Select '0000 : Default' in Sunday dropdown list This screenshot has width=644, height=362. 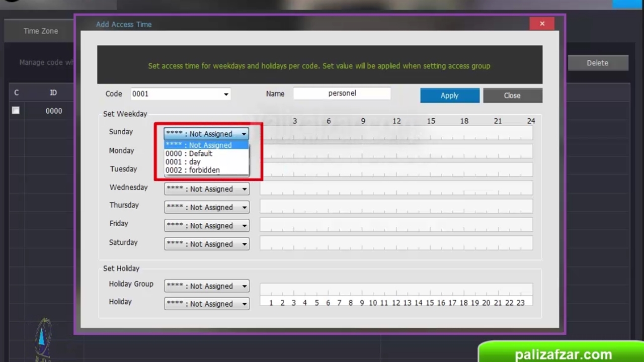[189, 153]
